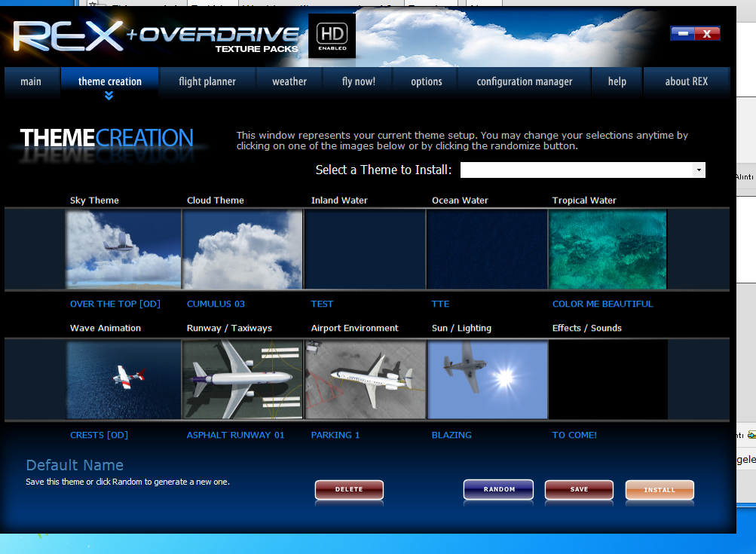The width and height of the screenshot is (756, 554).
Task: Delete the current theme
Action: 349,489
